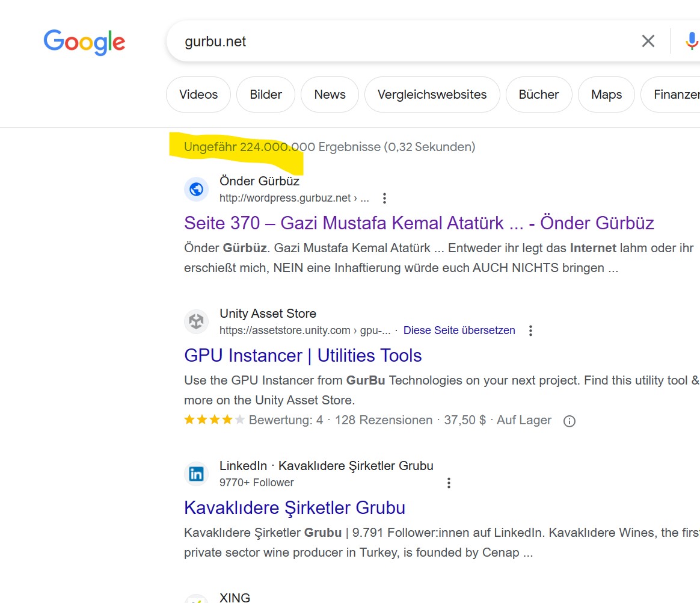This screenshot has width=700, height=603.
Task: Click the Unity Asset Store favicon
Action: point(197,321)
